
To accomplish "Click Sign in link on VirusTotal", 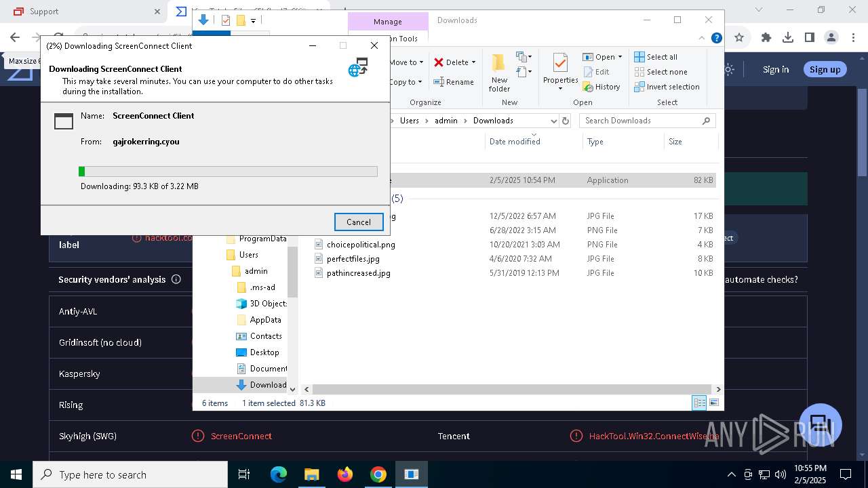I will 776,69.
